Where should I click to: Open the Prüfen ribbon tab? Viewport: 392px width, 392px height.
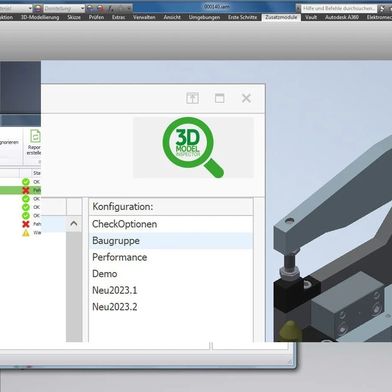click(x=96, y=17)
